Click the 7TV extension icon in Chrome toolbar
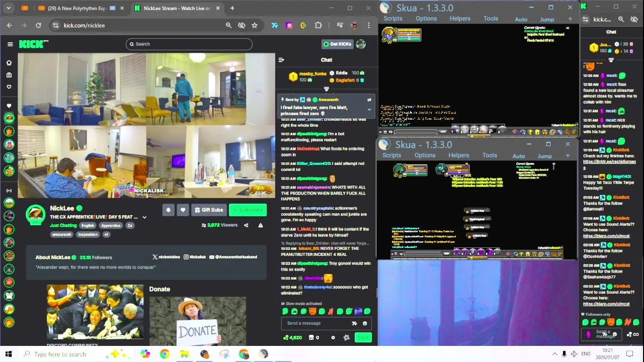This screenshot has width=644, height=362. (275, 25)
